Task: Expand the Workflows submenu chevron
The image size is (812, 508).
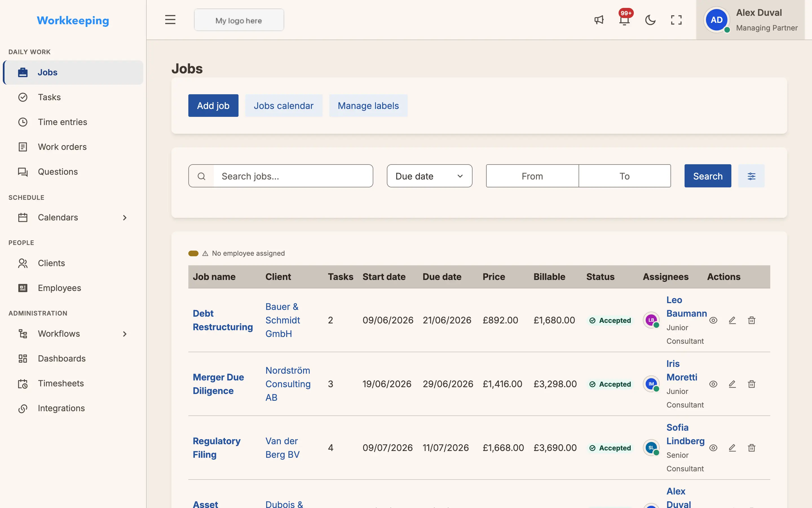Action: click(125, 334)
